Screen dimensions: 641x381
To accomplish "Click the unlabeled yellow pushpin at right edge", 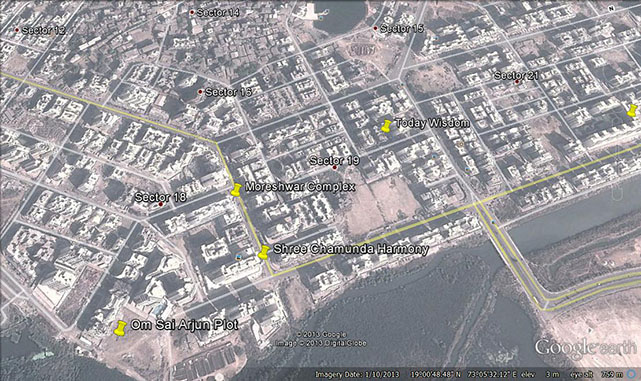I will click(632, 110).
